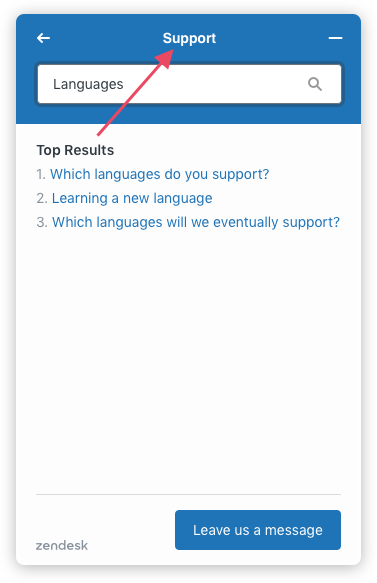Select the number 2 list marker

click(x=42, y=198)
